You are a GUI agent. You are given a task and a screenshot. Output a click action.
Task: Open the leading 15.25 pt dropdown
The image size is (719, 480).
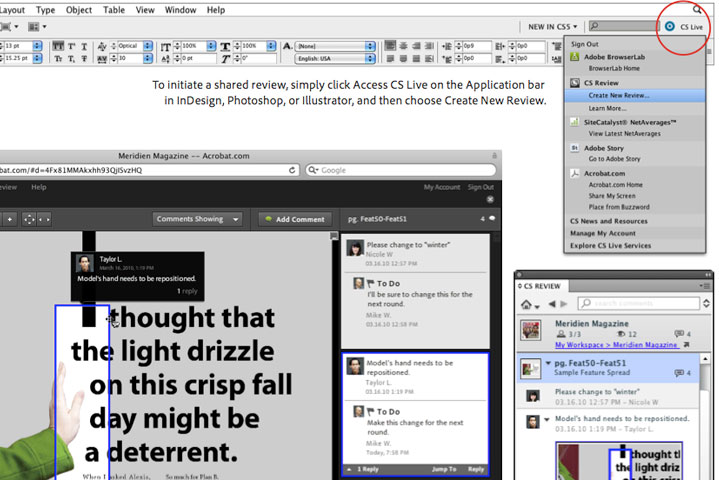pyautogui.click(x=37, y=58)
